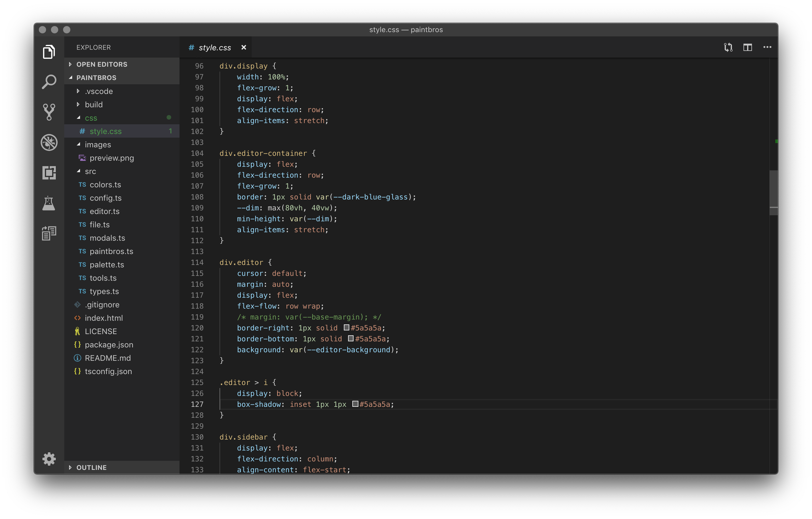
Task: Open the More Actions ellipsis menu
Action: [767, 47]
